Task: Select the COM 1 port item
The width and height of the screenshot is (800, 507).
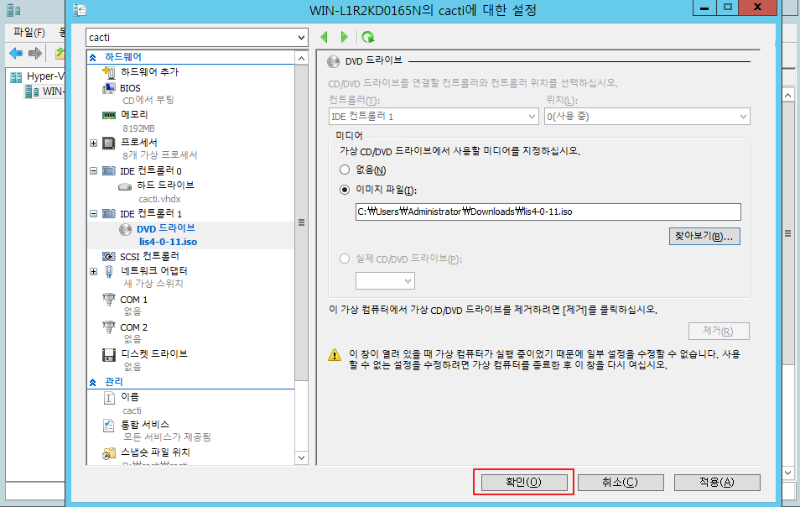Action: click(x=133, y=299)
